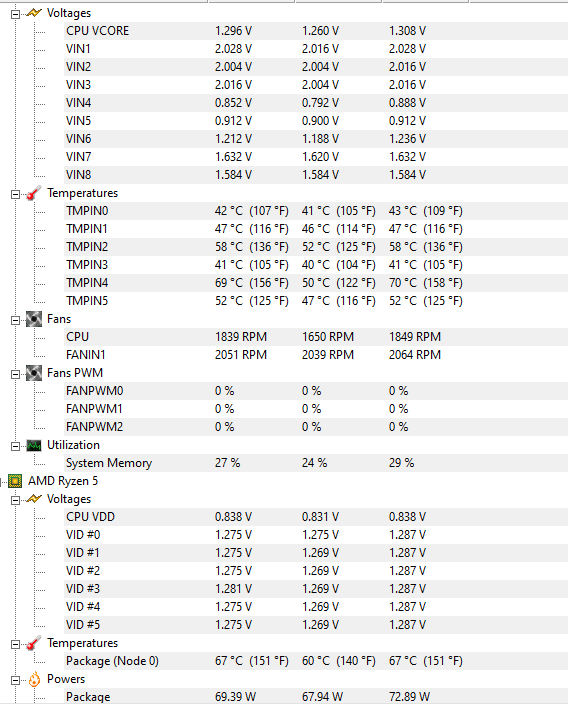Select the FANIN1 fan row
Viewport: 568px width, 704px height.
pyautogui.click(x=316, y=355)
